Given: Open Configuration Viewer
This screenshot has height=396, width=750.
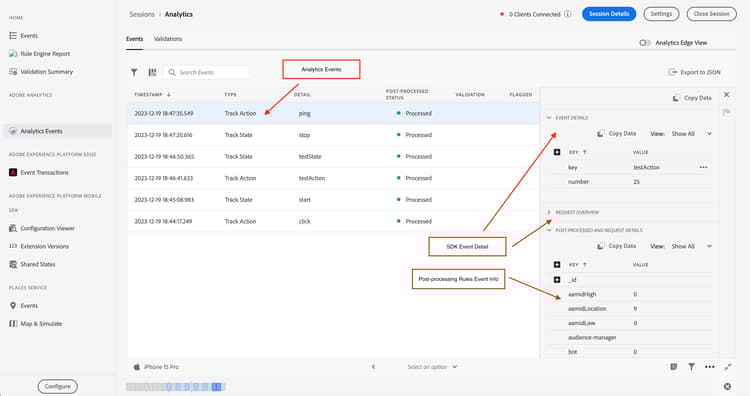Looking at the screenshot, I should pyautogui.click(x=42, y=229).
